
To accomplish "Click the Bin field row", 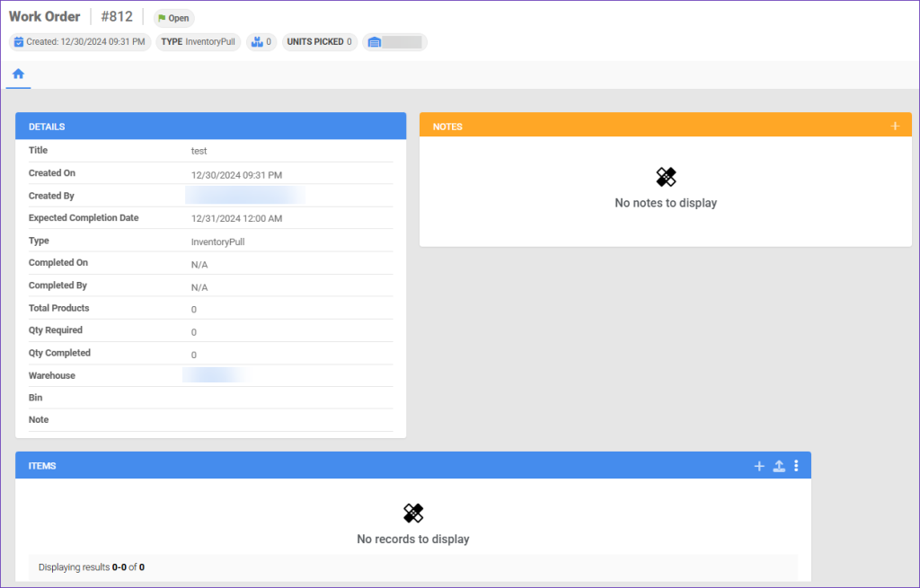I will coord(210,397).
